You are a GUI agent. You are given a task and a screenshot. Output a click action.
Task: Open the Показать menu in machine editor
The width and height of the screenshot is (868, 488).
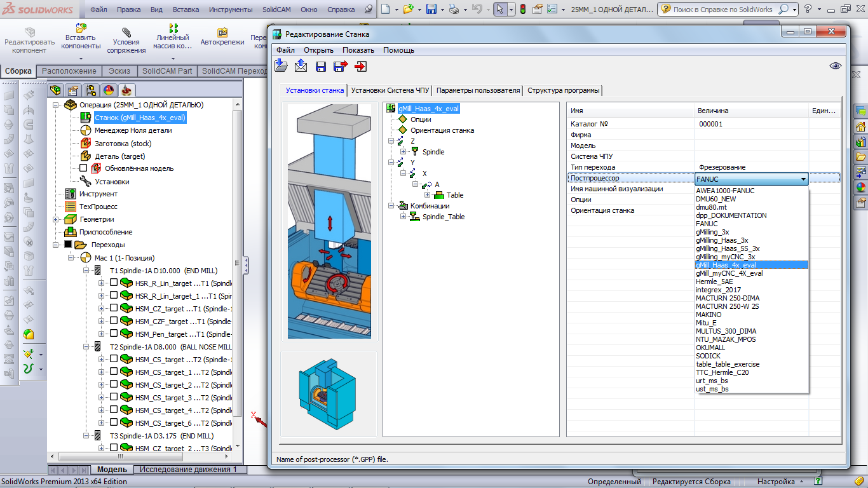(x=358, y=50)
